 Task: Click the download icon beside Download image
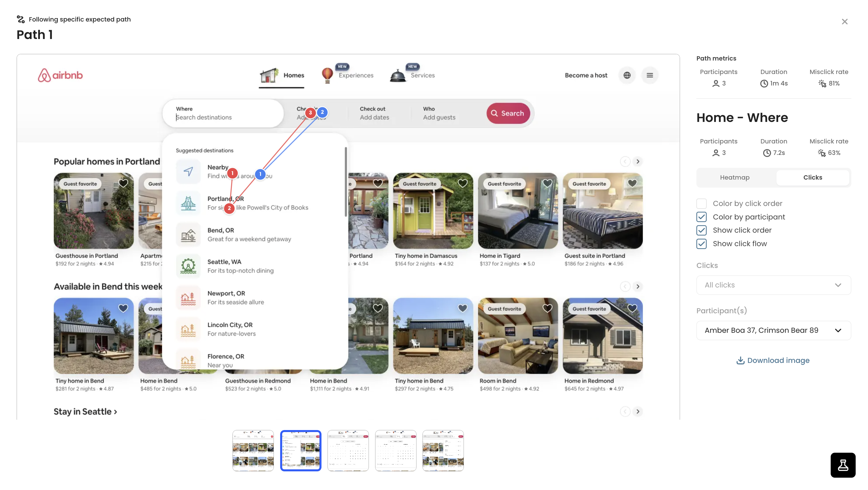(x=740, y=360)
